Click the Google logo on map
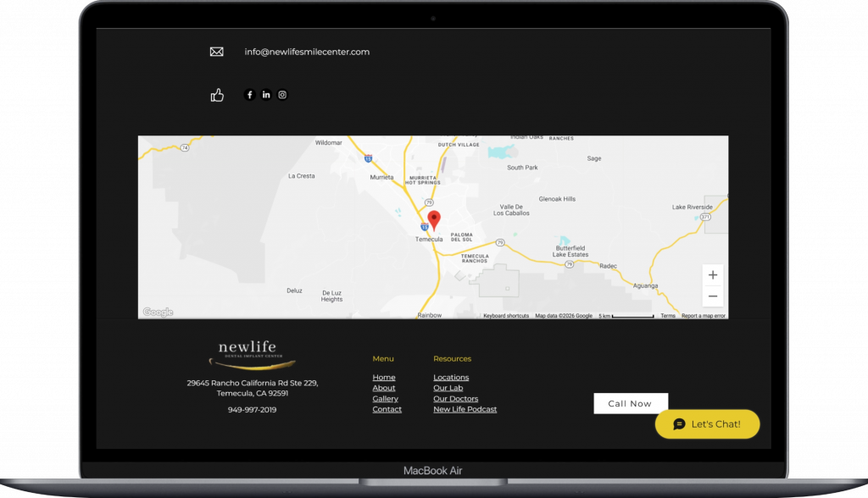Viewport: 868px width, 498px height. coord(158,313)
